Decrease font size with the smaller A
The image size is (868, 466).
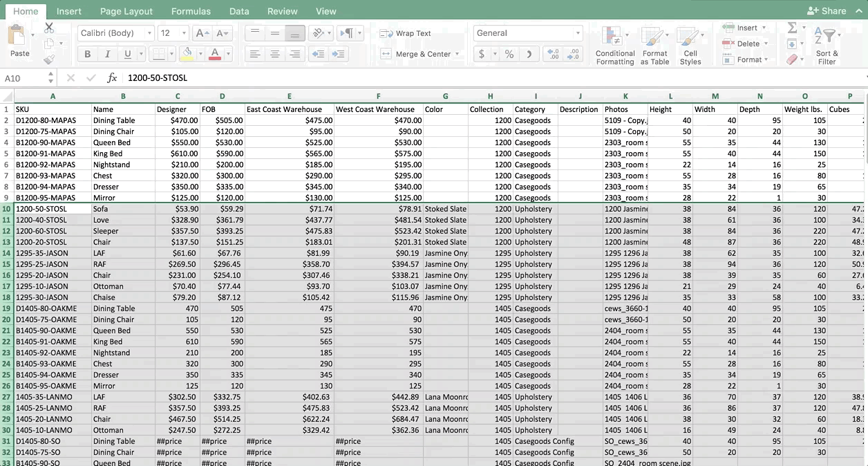coord(222,33)
